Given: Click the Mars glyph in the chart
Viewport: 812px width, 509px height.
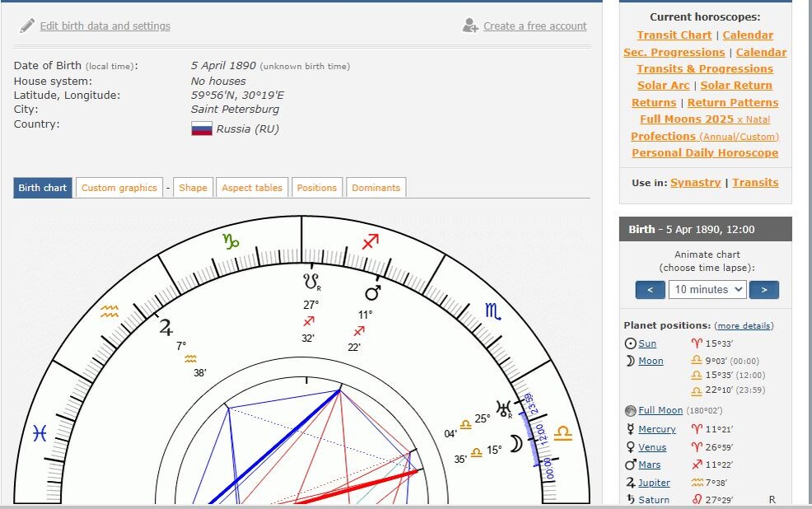Looking at the screenshot, I should point(373,292).
